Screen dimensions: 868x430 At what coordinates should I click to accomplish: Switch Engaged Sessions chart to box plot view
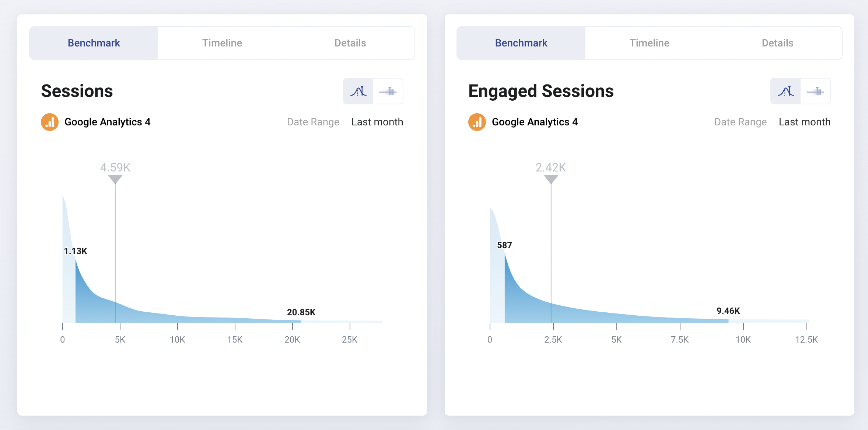point(815,91)
